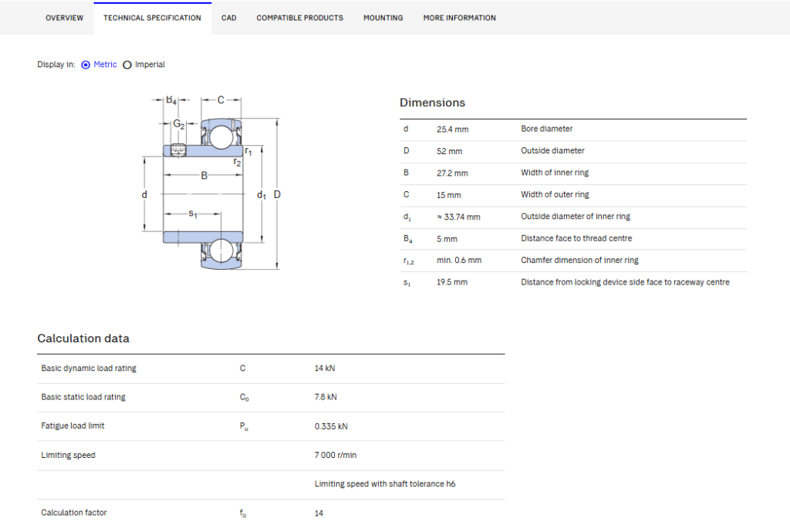Click the bore diameter value 25.4 mm
This screenshot has height=532, width=790.
pos(452,130)
